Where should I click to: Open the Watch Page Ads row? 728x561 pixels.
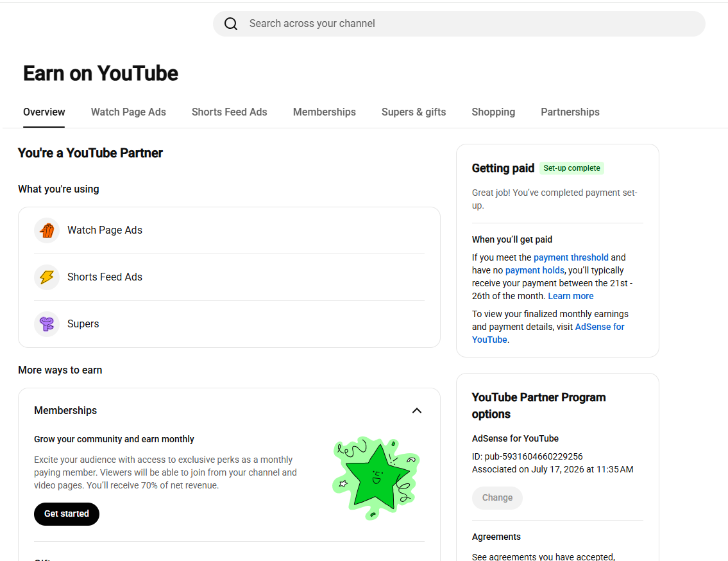pos(229,230)
